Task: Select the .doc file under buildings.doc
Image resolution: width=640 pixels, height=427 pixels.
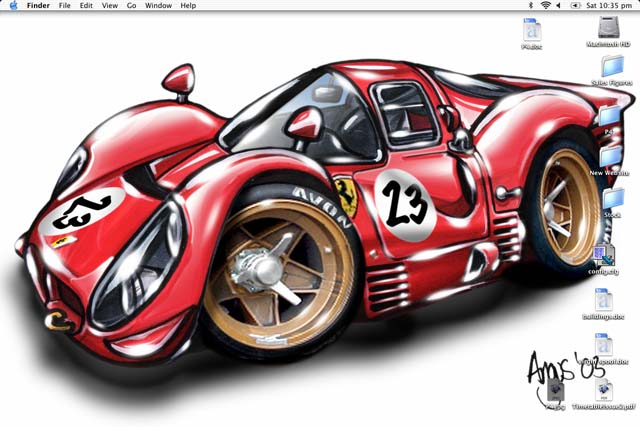Action: (x=603, y=345)
